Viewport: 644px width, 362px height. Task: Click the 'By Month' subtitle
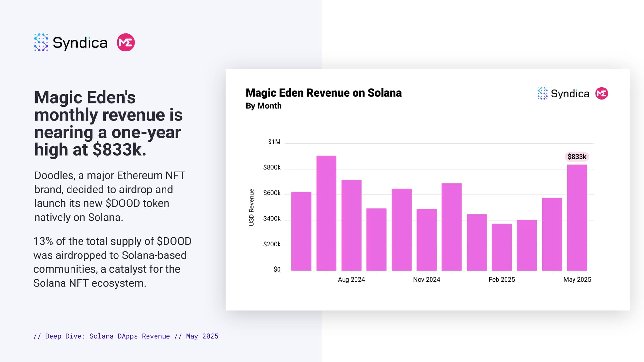tap(263, 106)
